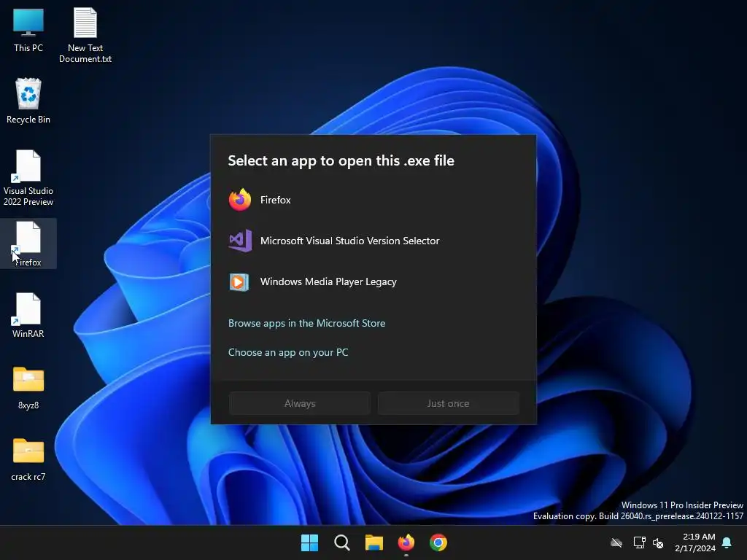Select Visual Studio 2022 Preview desktop shortcut

coord(28,178)
